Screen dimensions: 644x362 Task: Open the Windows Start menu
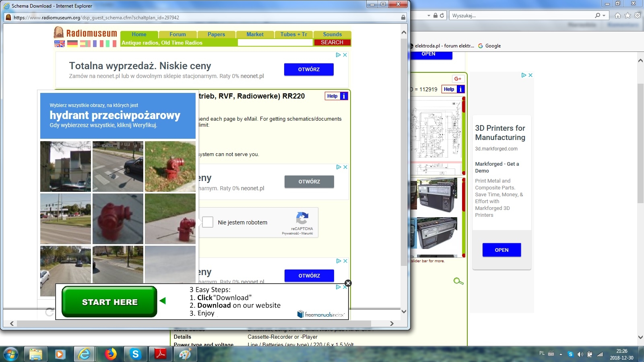(10, 354)
